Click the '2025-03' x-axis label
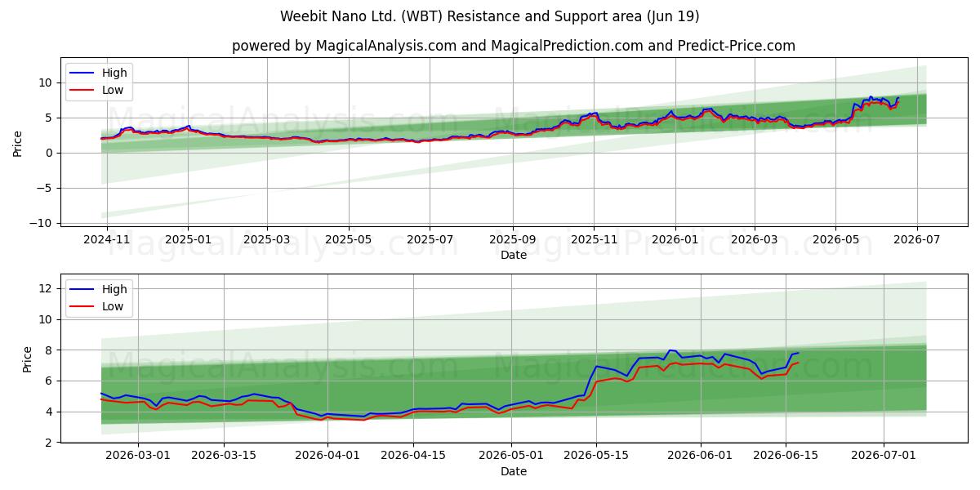 [267, 241]
